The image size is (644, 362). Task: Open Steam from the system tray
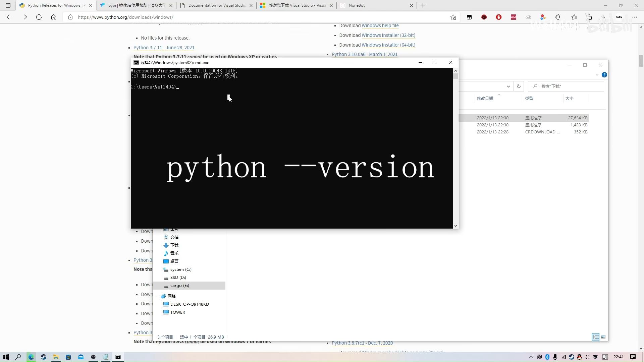pos(572,357)
